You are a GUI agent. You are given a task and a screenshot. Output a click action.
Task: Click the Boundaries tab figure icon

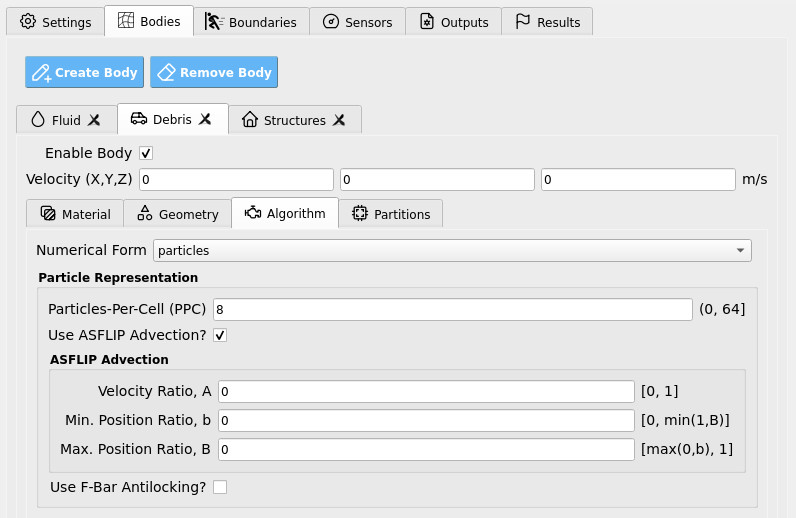click(214, 21)
